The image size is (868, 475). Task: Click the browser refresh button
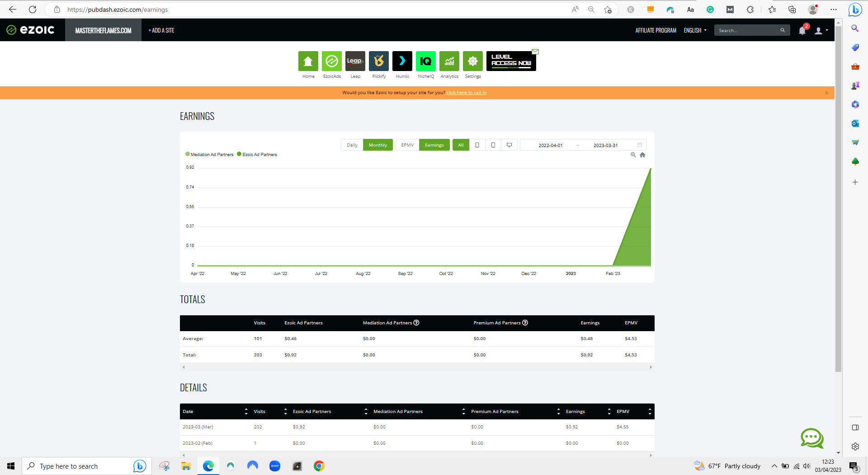[33, 9]
